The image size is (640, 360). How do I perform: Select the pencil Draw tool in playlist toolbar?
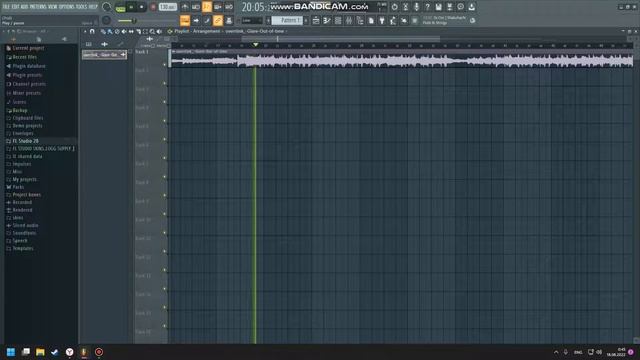pos(103,31)
